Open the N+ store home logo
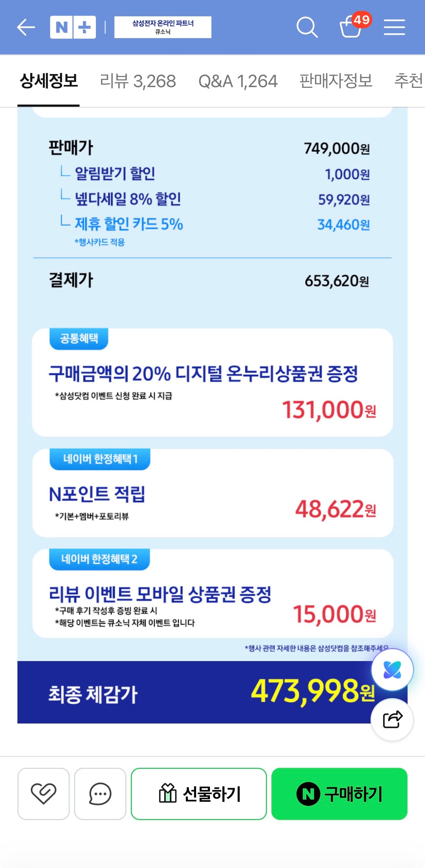This screenshot has width=425, height=868. pyautogui.click(x=73, y=27)
